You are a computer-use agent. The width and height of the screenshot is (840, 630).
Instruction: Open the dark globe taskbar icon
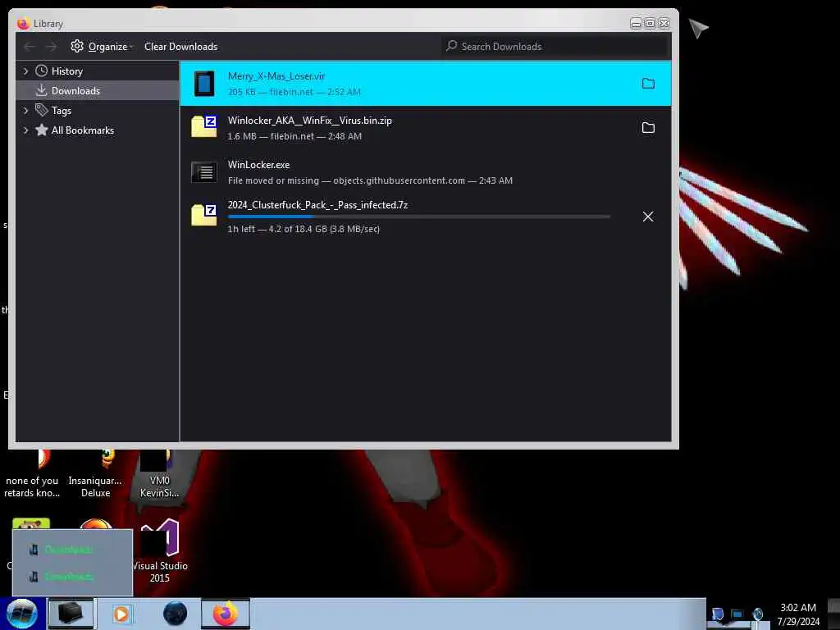point(176,614)
